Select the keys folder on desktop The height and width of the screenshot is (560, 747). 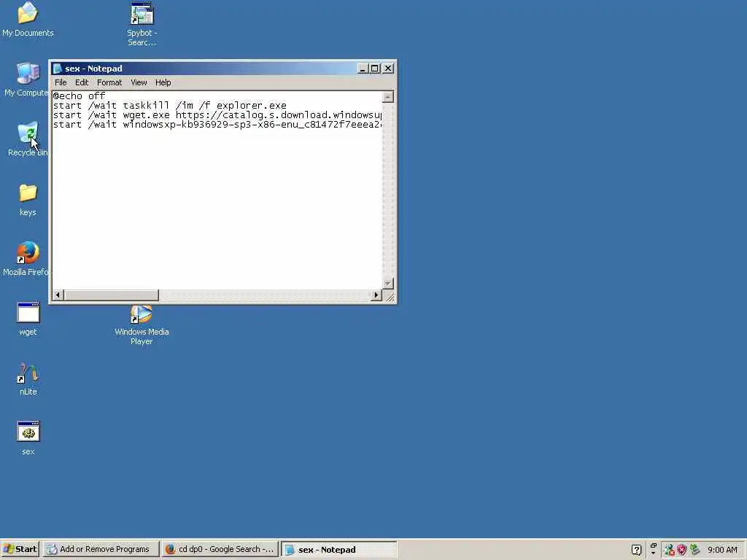[x=28, y=200]
